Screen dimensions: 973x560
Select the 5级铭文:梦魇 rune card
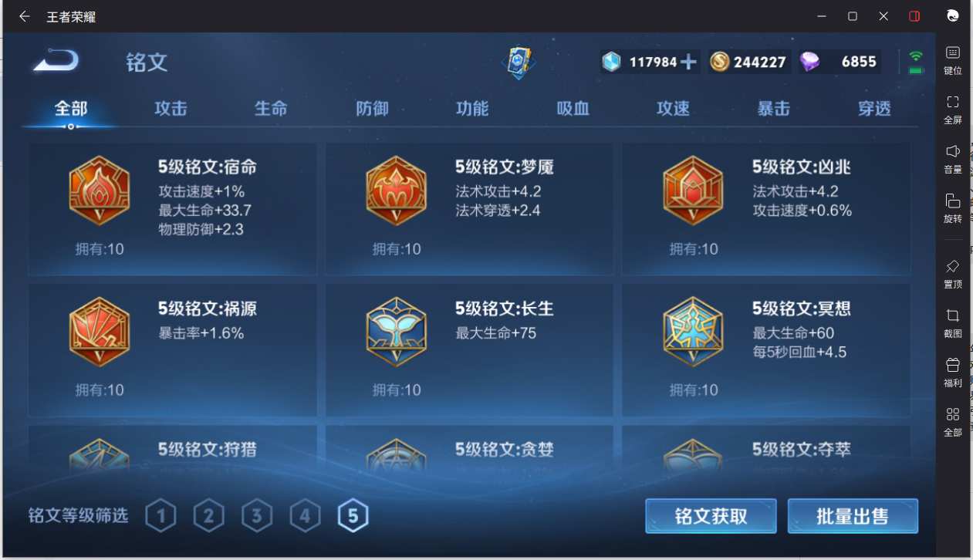[469, 209]
